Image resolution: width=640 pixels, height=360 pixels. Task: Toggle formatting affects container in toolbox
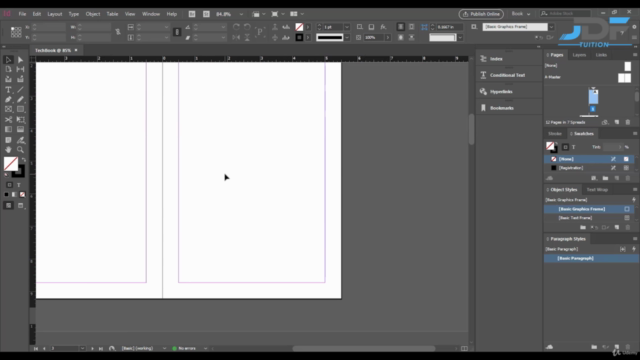(9, 185)
